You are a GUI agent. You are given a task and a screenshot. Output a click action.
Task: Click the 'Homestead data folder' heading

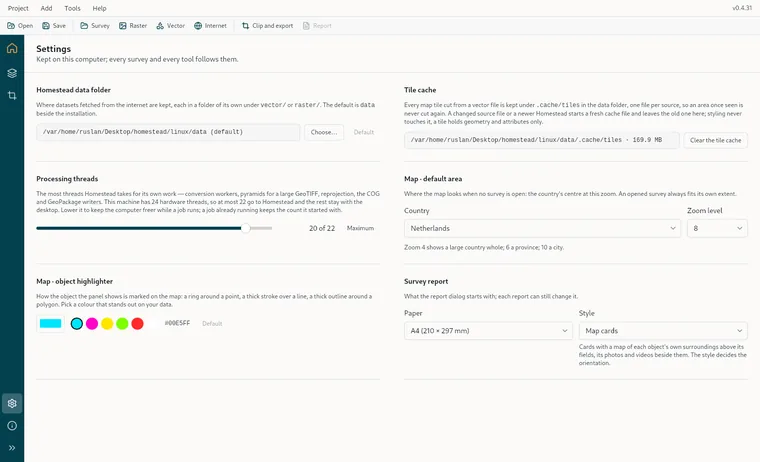tap(74, 90)
